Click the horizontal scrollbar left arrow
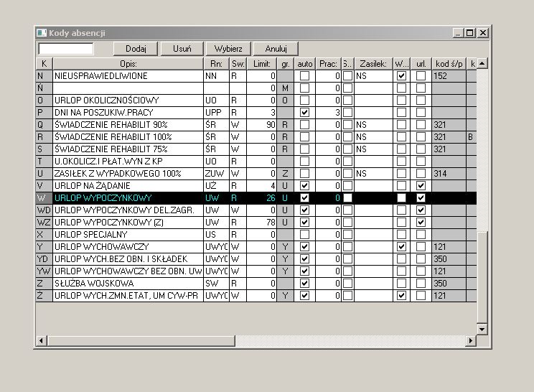Viewport: 534px width, 392px height. coord(41,340)
